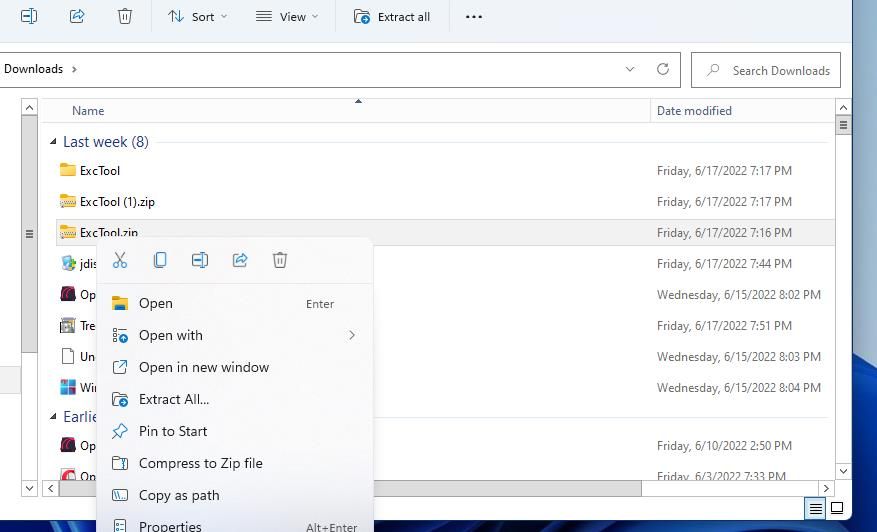
Task: Expand the chevron after Downloads breadcrumb
Action: tap(74, 69)
